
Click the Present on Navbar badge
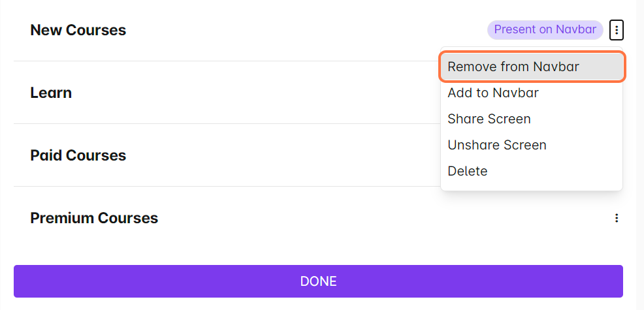(x=545, y=29)
